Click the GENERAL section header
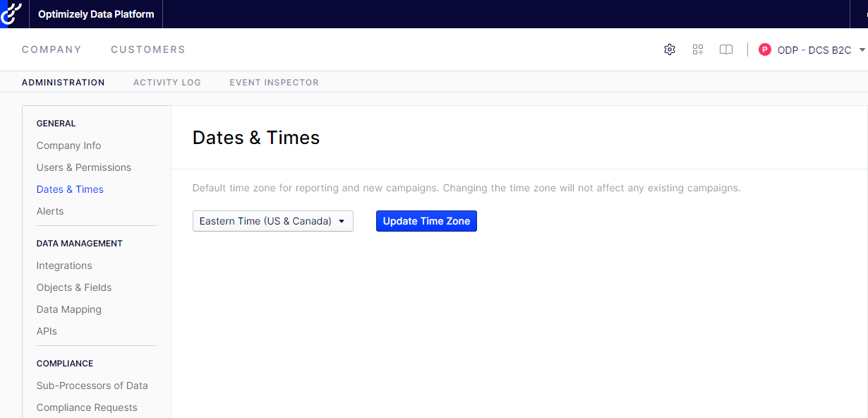The image size is (868, 418). point(56,124)
